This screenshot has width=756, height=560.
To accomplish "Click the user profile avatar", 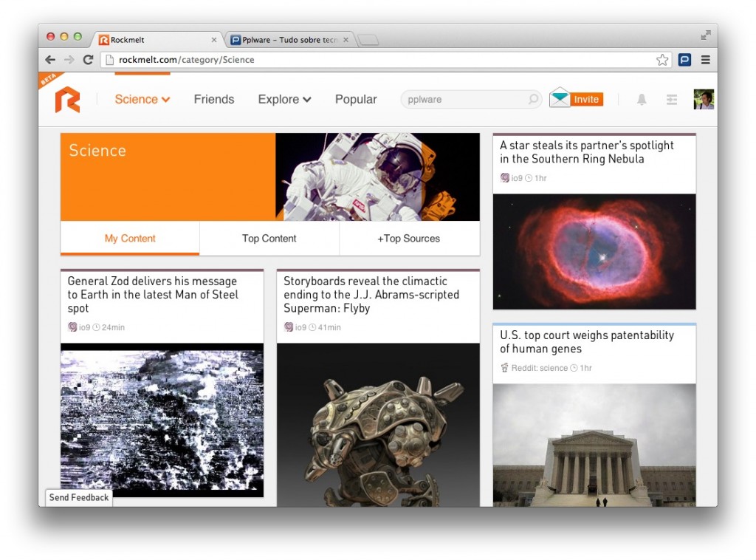I will pyautogui.click(x=704, y=99).
